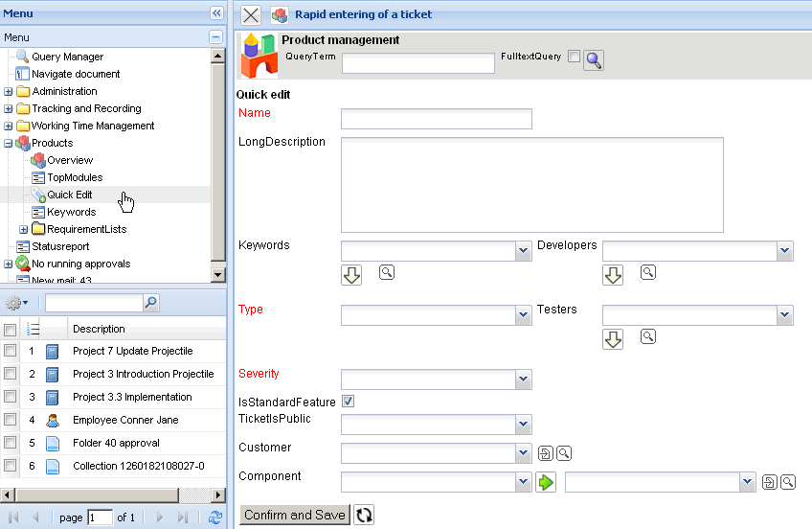Viewport: 812px width, 529px height.
Task: Open the Customer dropdown
Action: coord(524,453)
